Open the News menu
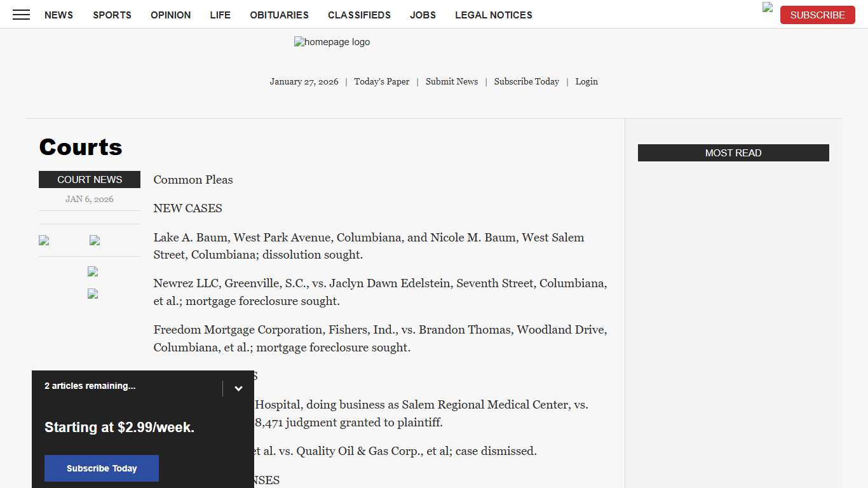Image resolution: width=868 pixels, height=488 pixels. (58, 15)
